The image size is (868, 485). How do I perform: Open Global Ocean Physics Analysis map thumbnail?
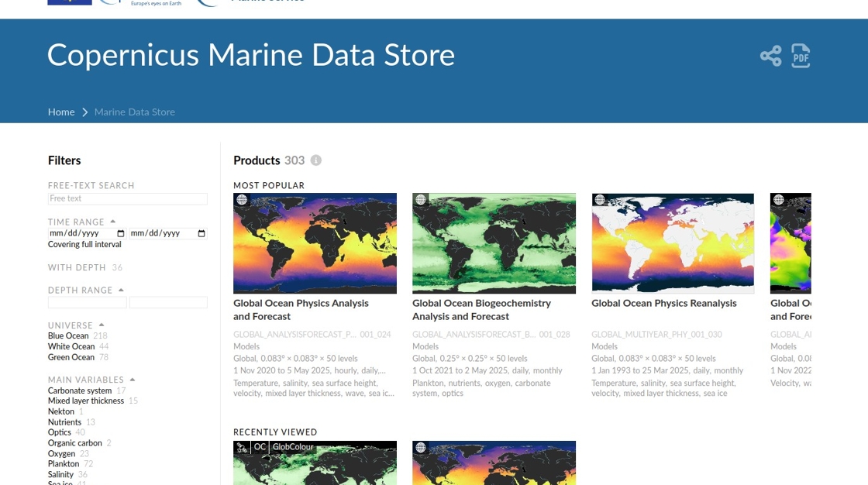point(315,243)
